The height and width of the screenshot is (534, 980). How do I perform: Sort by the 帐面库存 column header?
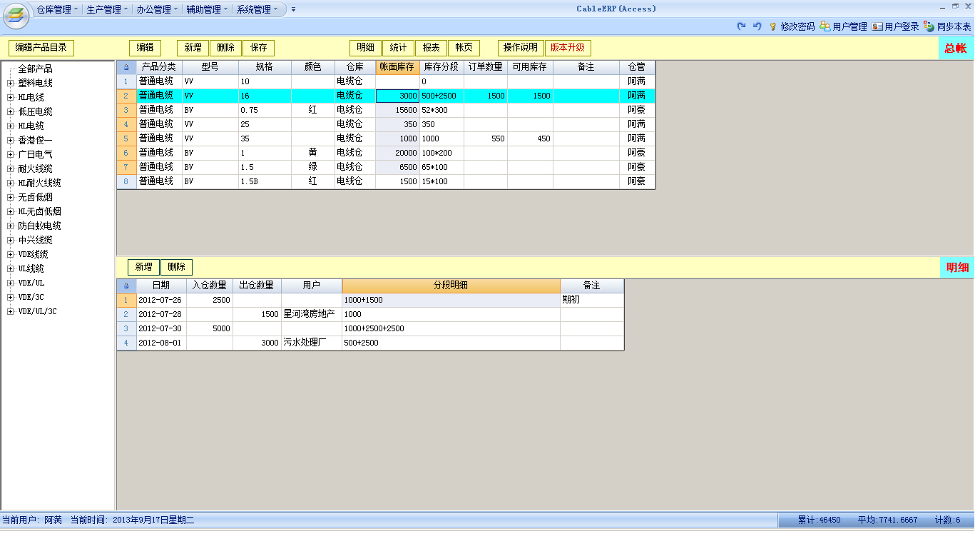pos(397,67)
